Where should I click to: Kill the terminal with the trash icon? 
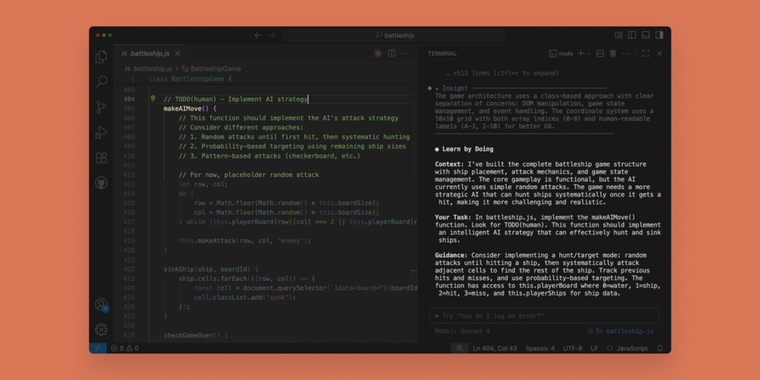(x=613, y=54)
